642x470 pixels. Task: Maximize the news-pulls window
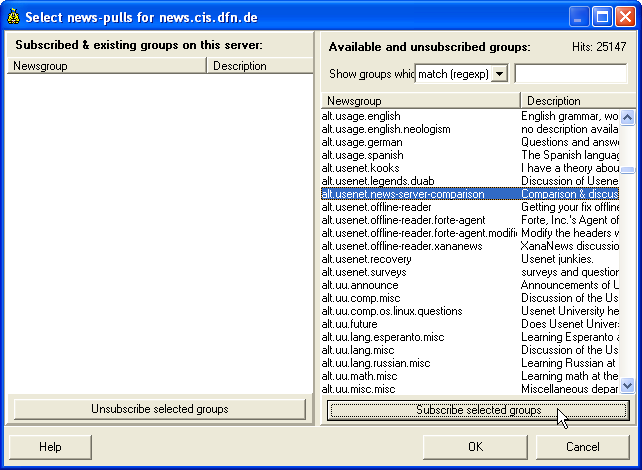tap(603, 17)
